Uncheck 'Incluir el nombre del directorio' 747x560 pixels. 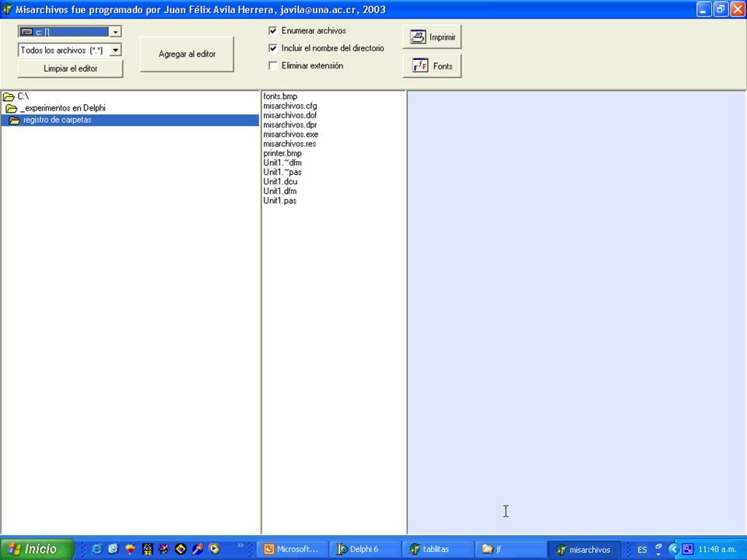pyautogui.click(x=273, y=48)
